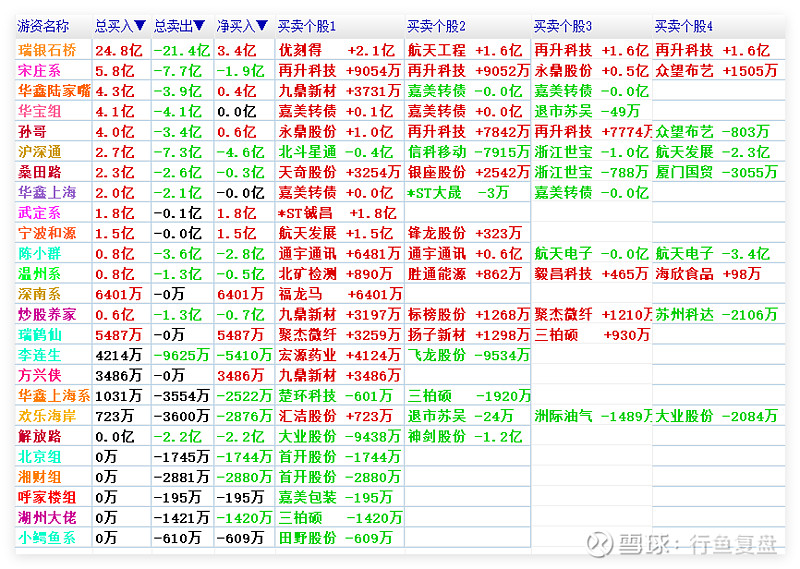Select the 湘财组 row name
This screenshot has width=800, height=569.
click(x=39, y=477)
